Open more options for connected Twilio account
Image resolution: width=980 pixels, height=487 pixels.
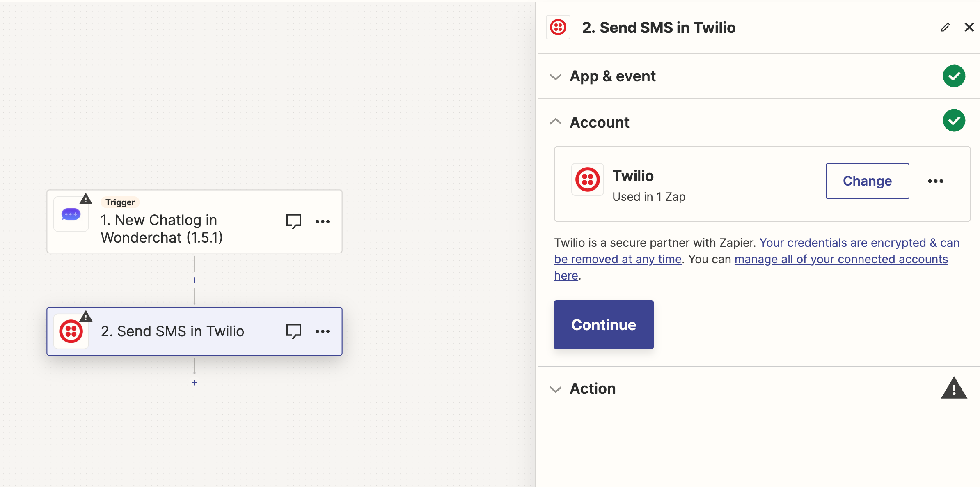click(935, 181)
